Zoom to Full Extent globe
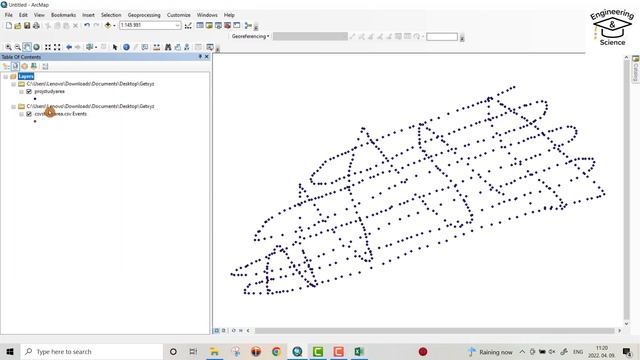Viewport: 640px width, 360px height. coord(36,47)
